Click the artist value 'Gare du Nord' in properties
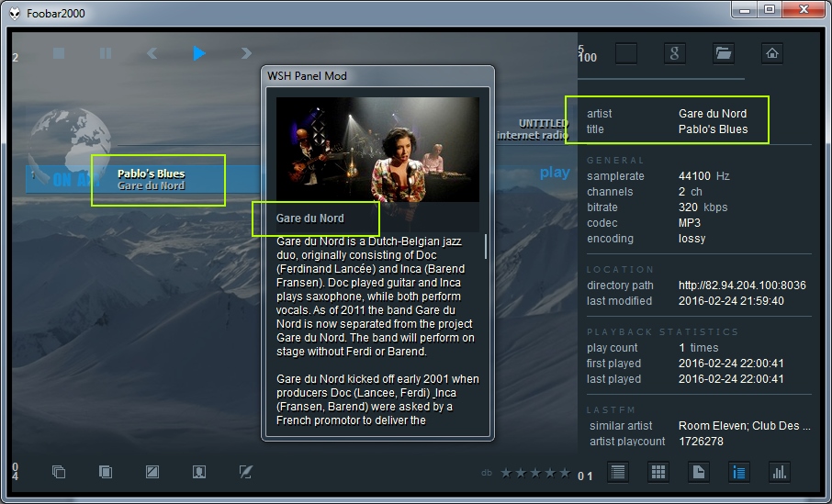The height and width of the screenshot is (504, 832). tap(712, 114)
